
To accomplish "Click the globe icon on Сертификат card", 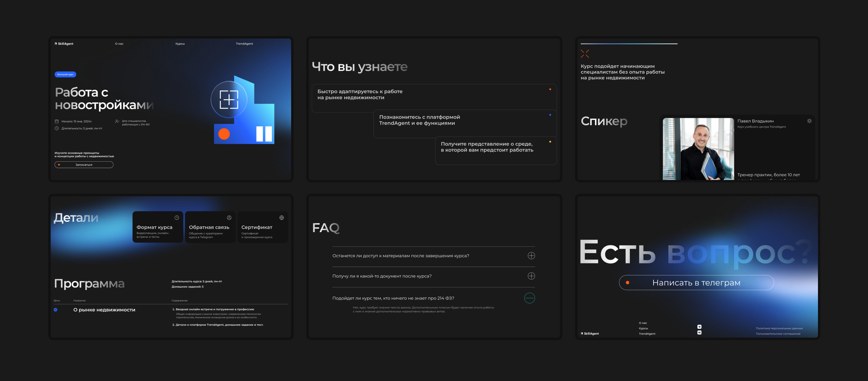I will [281, 218].
